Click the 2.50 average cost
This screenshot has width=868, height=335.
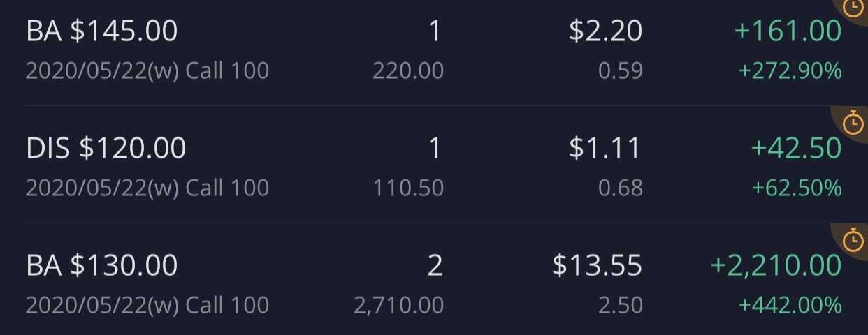point(621,305)
